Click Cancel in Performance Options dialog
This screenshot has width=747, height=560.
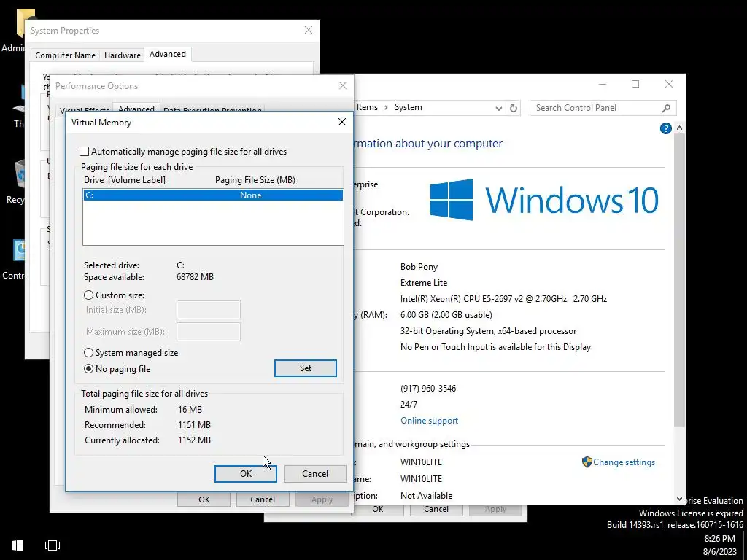(x=263, y=499)
